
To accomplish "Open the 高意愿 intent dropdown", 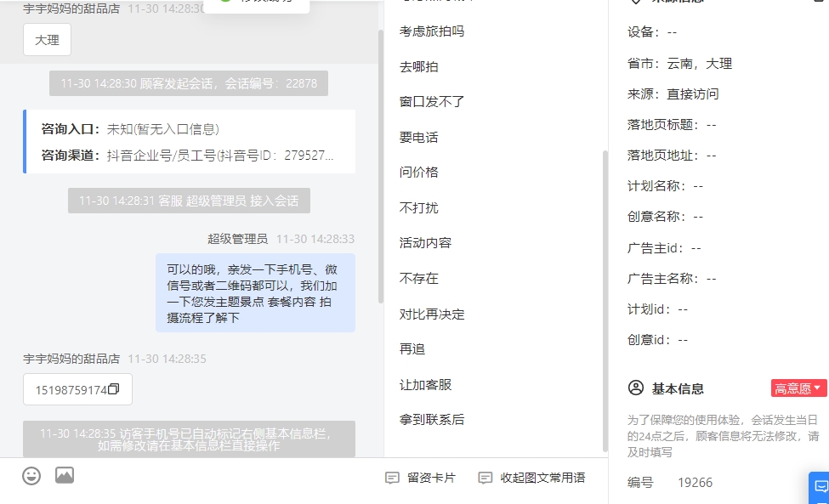I will [x=798, y=388].
